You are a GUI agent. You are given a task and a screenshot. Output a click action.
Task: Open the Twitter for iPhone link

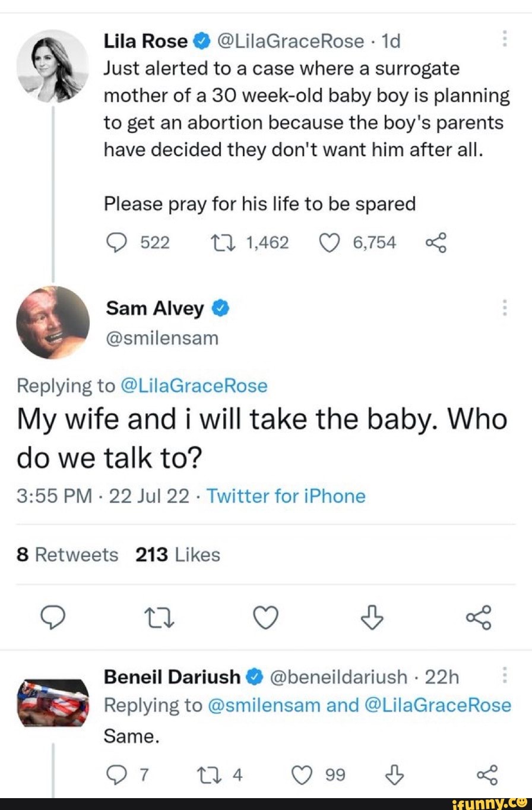click(x=286, y=496)
